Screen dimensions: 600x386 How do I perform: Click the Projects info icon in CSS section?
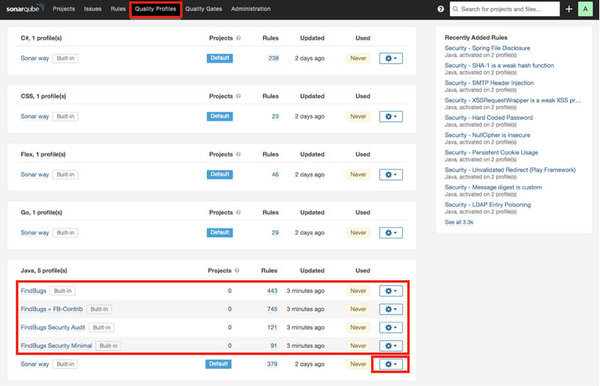tap(238, 96)
